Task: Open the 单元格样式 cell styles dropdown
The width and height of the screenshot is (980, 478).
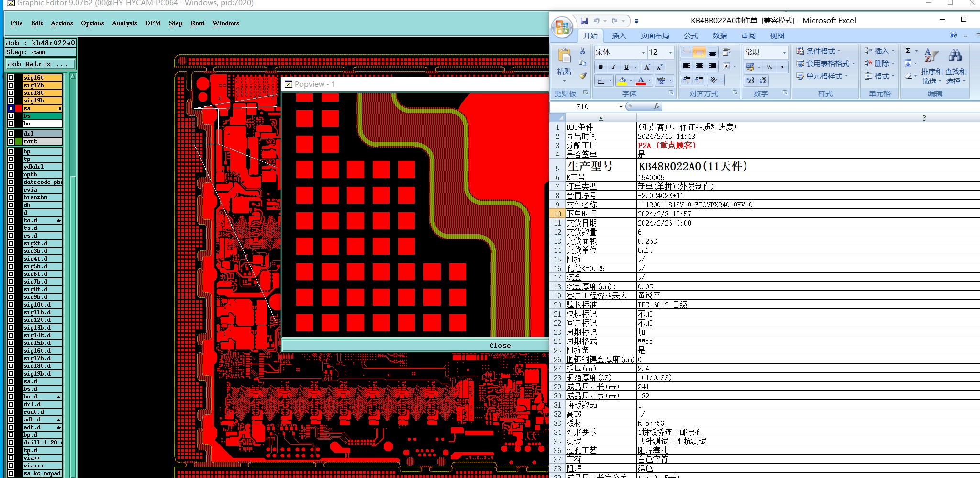Action: 822,76
